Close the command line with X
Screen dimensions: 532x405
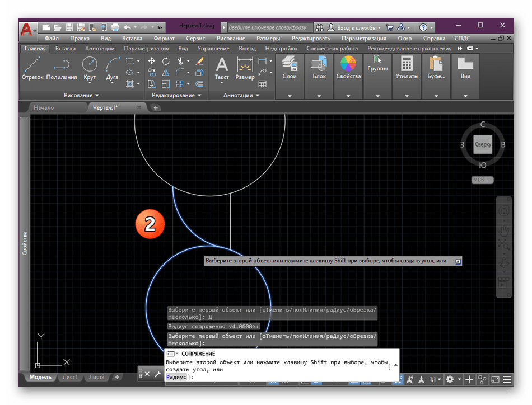[147, 374]
